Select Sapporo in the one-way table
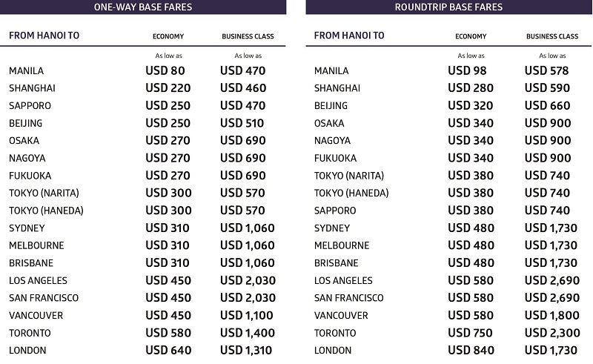The width and height of the screenshot is (593, 364). tap(28, 106)
